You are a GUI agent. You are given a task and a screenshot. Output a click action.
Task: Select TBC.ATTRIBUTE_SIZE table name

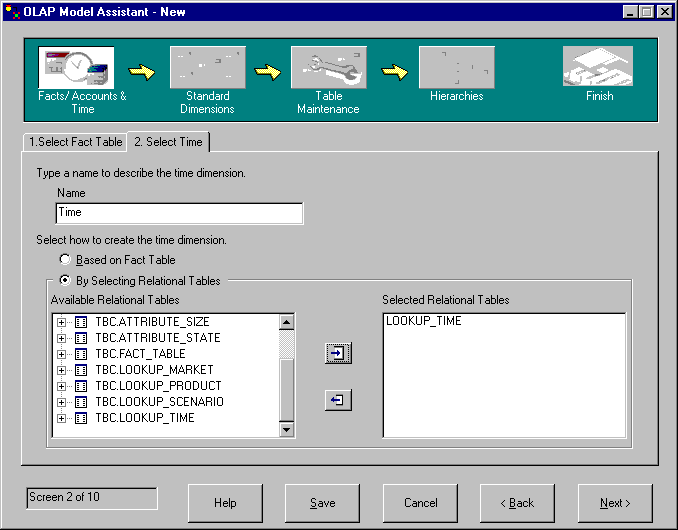pyautogui.click(x=153, y=322)
